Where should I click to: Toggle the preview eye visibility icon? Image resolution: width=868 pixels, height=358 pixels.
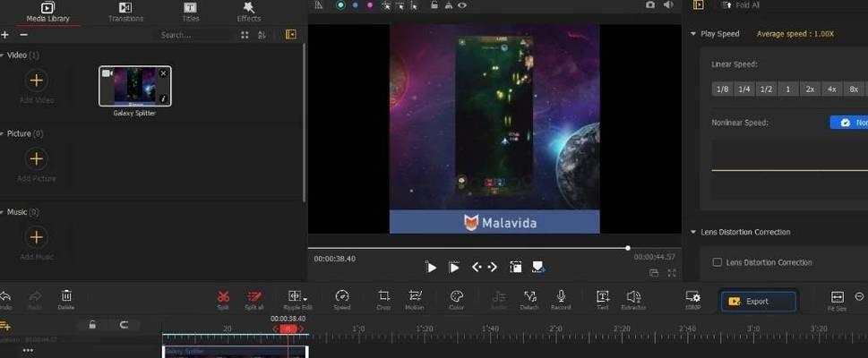[461, 5]
